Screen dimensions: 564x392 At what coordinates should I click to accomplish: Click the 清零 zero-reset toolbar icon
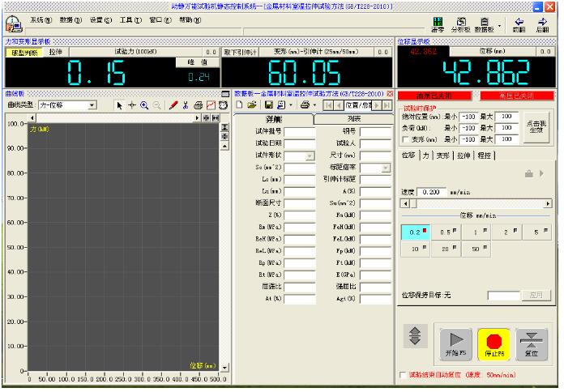[x=438, y=23]
